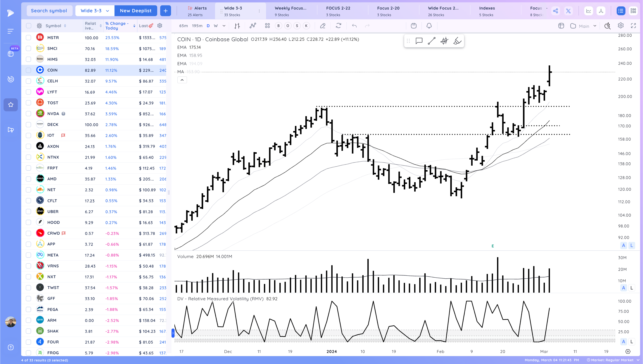Check the NVDA row checkbox
The width and height of the screenshot is (643, 364).
(x=28, y=114)
